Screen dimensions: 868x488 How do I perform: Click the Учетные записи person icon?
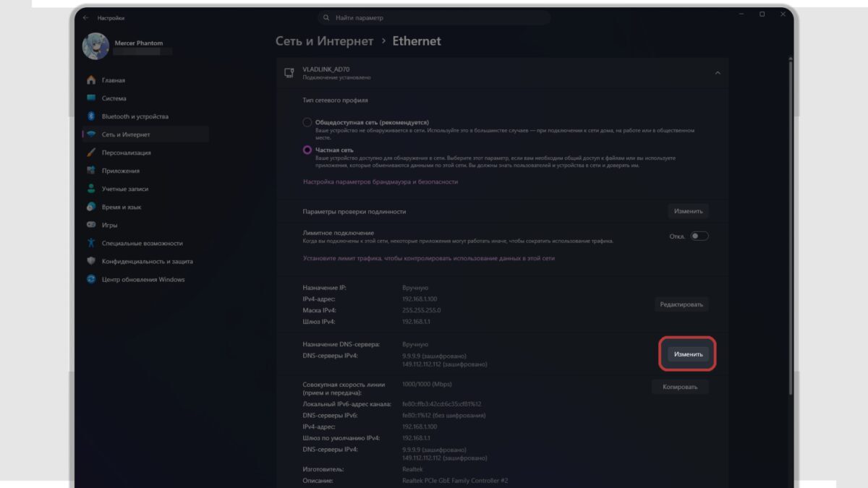[x=91, y=189]
